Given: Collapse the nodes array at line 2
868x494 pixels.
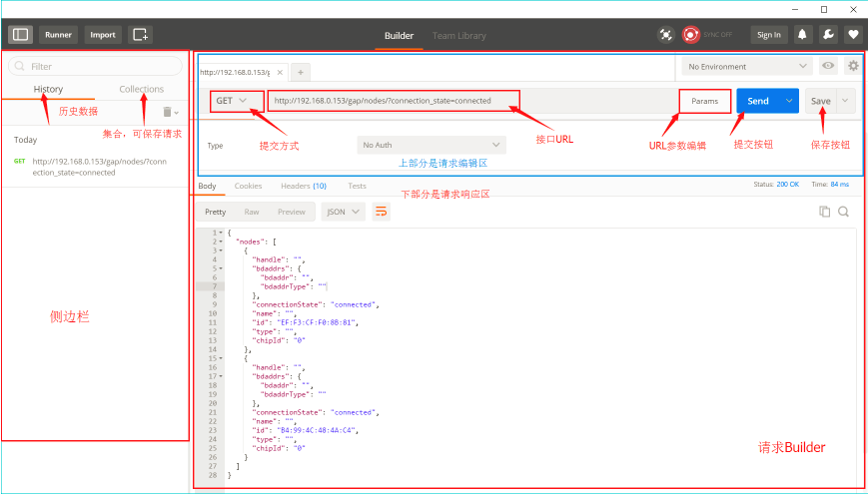Looking at the screenshot, I should coord(219,242).
